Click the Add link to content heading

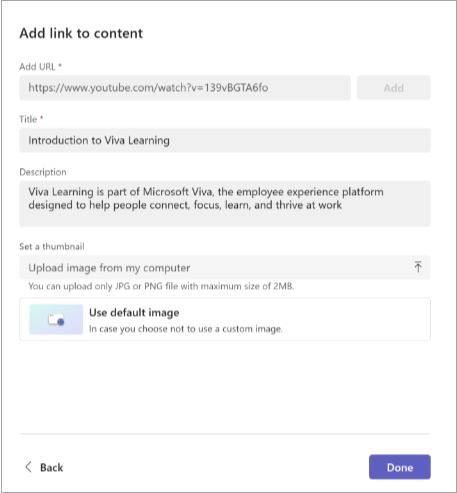[x=81, y=33]
